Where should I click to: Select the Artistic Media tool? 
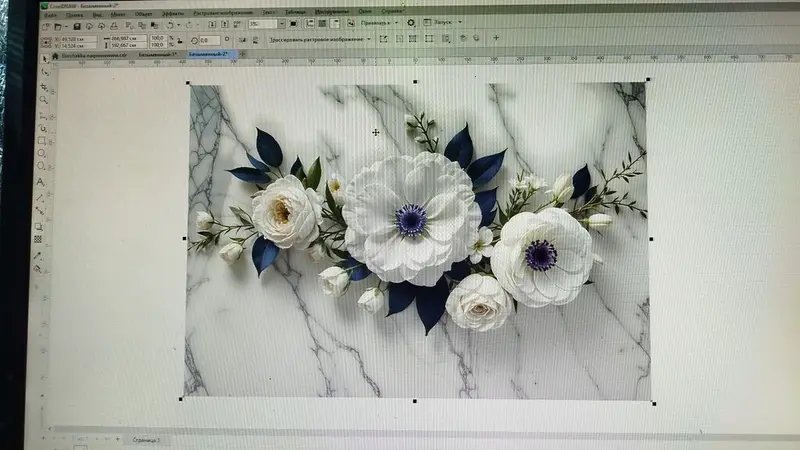coord(43,128)
